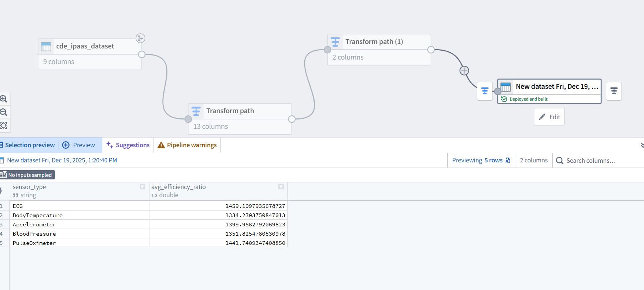Zoom in on the pipeline graph

[4, 99]
